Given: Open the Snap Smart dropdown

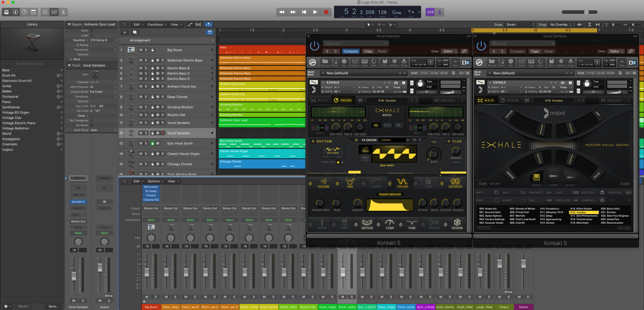Looking at the screenshot, I should tap(520, 25).
